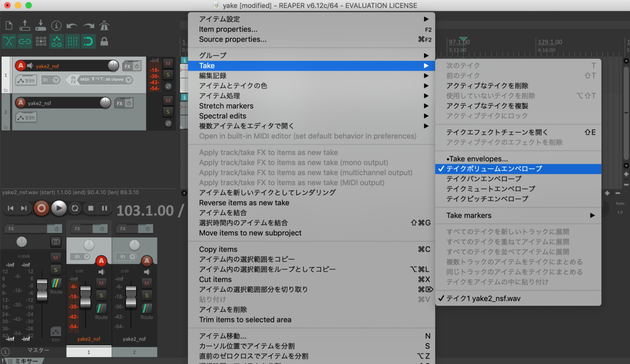Screen dimensions: 630x364
Task: Expand the Spectral edits submenu
Action: point(311,116)
